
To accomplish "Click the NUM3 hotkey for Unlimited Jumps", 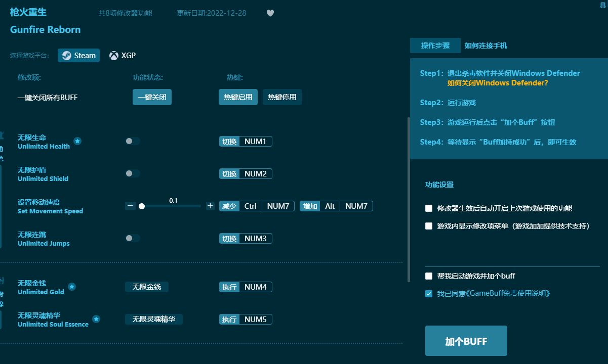I will click(255, 239).
